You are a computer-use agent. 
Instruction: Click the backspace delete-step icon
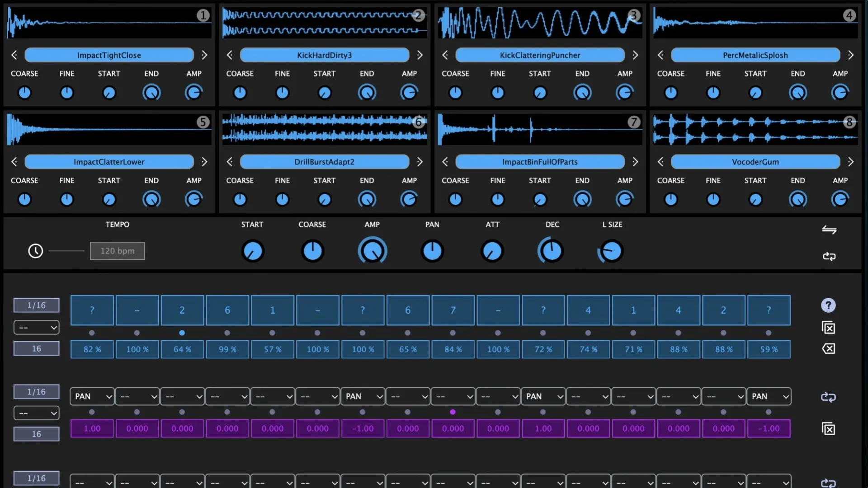pyautogui.click(x=829, y=348)
